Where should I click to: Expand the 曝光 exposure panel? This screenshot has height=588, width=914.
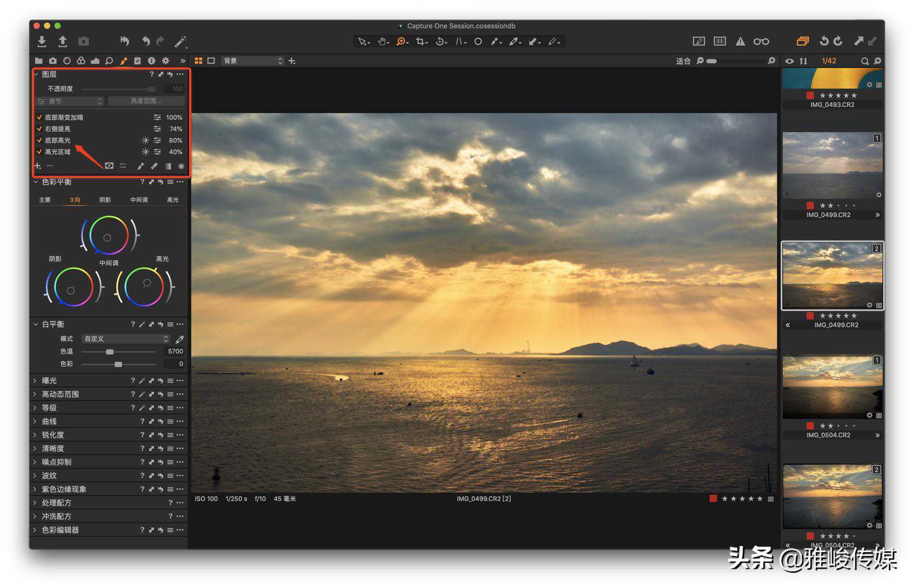(x=50, y=381)
